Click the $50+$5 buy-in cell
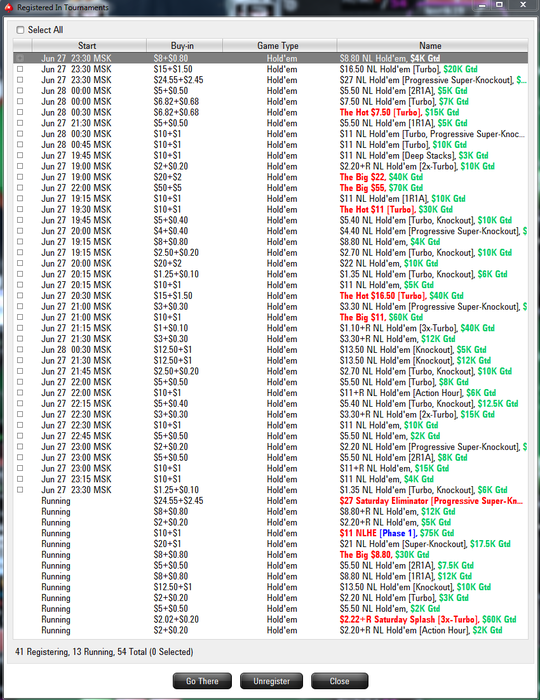540x700 pixels. [167, 188]
